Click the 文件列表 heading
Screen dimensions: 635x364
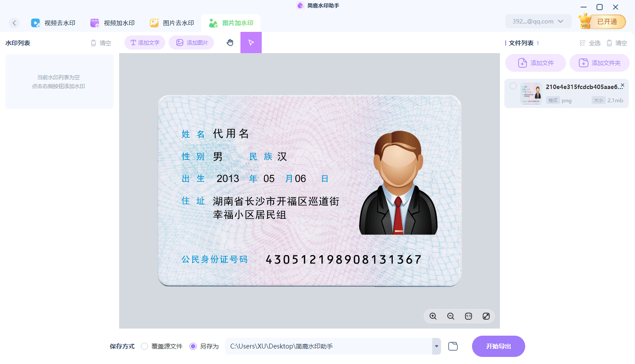pos(521,43)
